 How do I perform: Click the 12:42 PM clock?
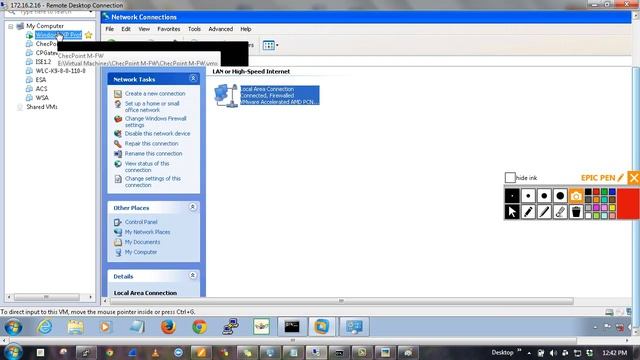coord(615,353)
